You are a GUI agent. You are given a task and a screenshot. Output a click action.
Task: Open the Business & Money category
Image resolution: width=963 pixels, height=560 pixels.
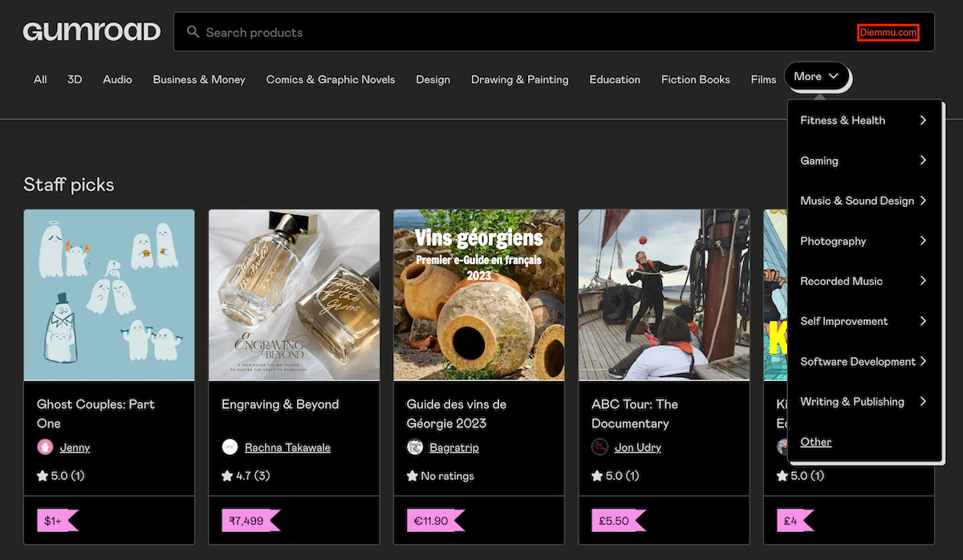click(x=199, y=79)
